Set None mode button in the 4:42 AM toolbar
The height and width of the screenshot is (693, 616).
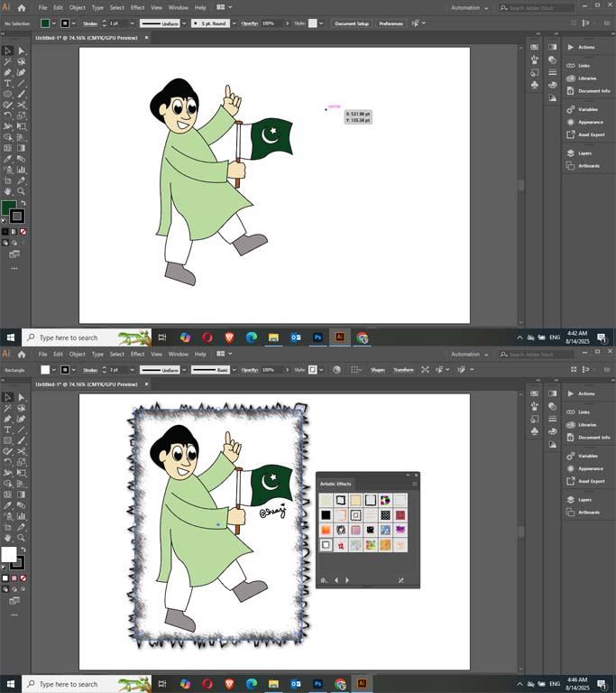(x=23, y=232)
